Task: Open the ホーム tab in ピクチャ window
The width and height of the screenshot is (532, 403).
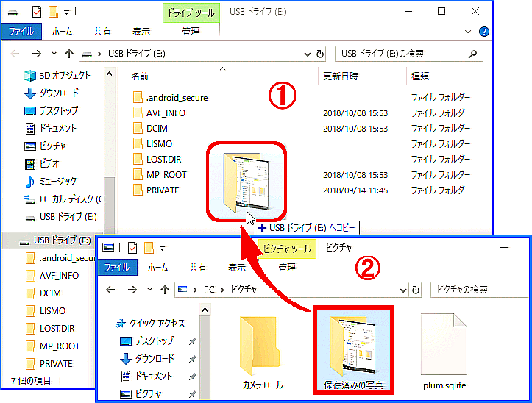Action: click(x=158, y=268)
